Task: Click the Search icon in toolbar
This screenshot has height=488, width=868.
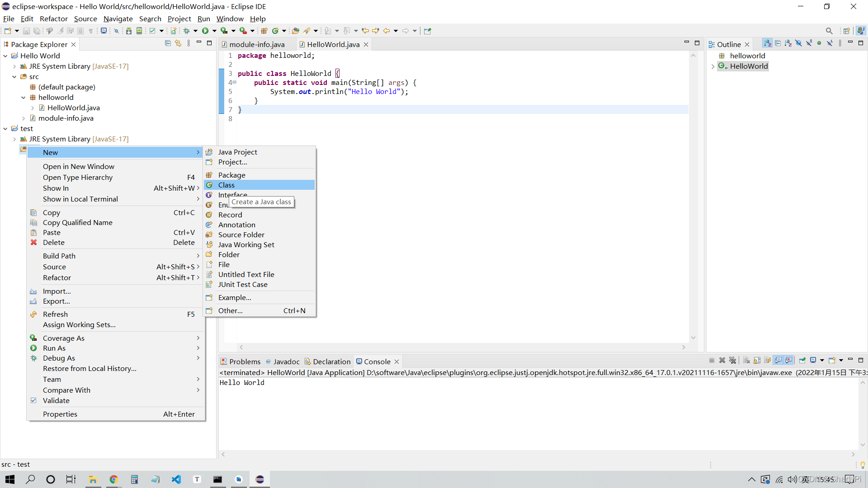Action: pos(829,30)
